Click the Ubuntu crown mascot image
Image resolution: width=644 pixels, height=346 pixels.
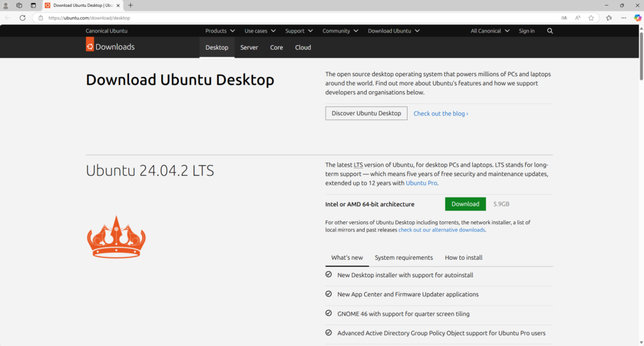[x=116, y=237]
